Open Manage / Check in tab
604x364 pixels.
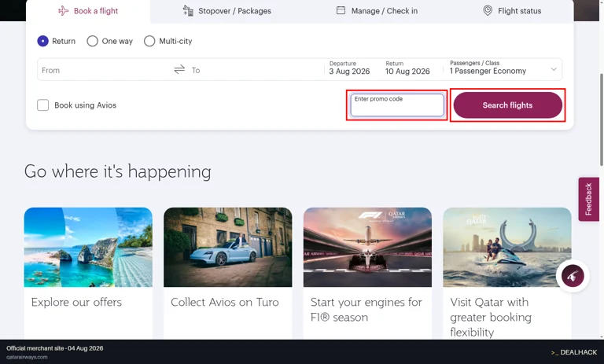click(x=377, y=11)
